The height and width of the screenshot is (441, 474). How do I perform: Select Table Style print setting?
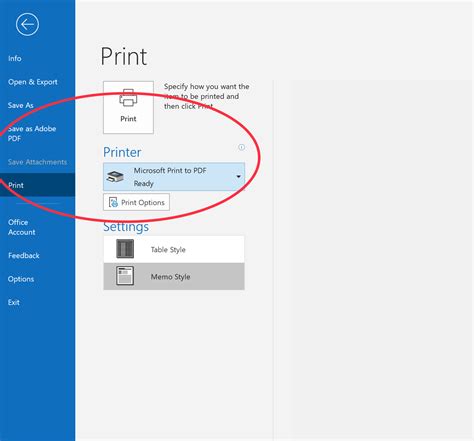pos(174,249)
